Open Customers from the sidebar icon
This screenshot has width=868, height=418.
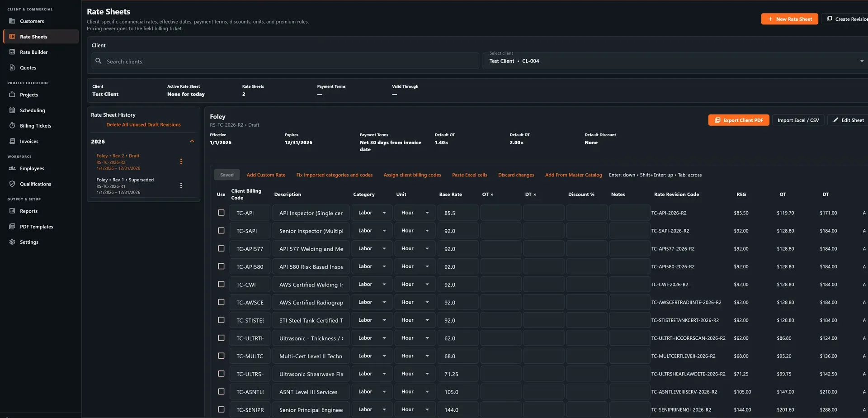[12, 21]
